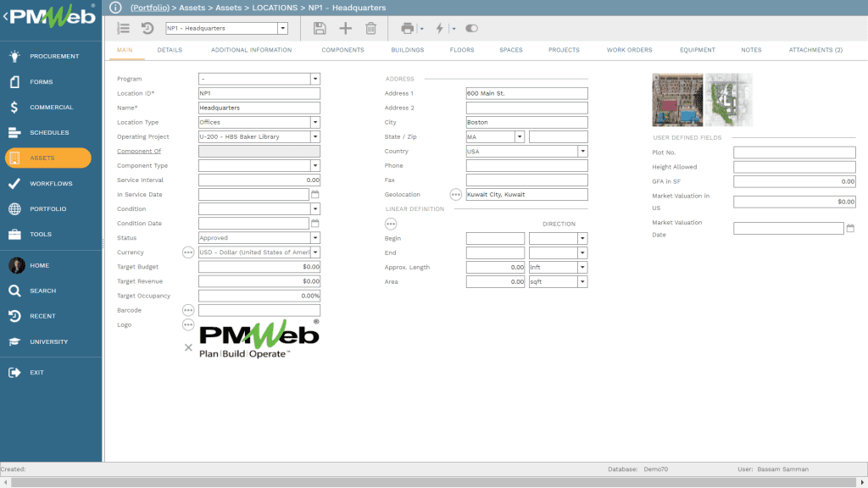Go to Commercial module in sidebar
868x488 pixels.
click(51, 107)
